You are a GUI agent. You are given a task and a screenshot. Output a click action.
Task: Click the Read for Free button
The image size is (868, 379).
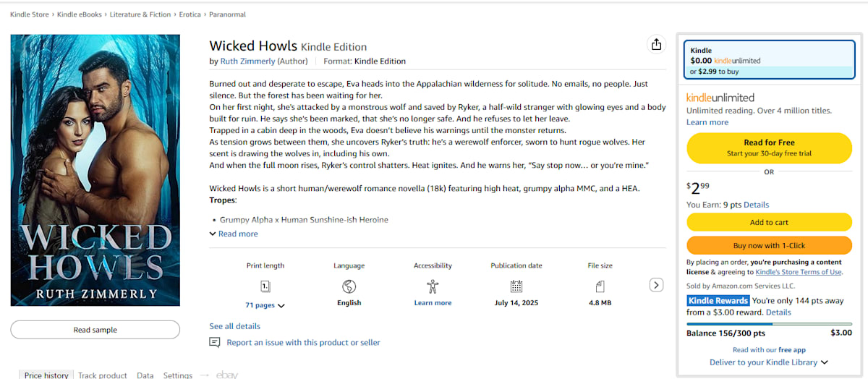click(769, 148)
